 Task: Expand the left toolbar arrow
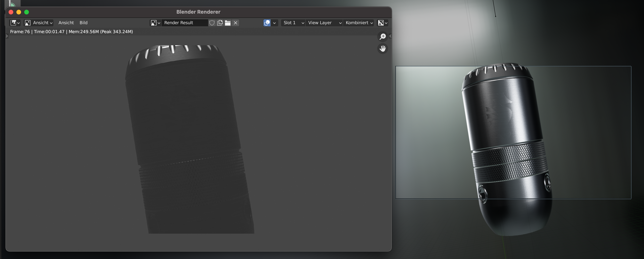7,36
